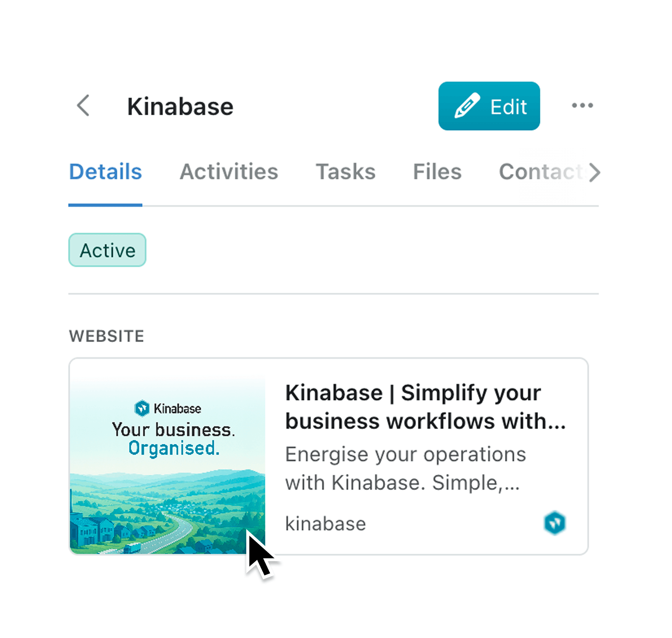The height and width of the screenshot is (638, 672).
Task: Click the Kinabase favicon on the website card
Action: [x=555, y=523]
